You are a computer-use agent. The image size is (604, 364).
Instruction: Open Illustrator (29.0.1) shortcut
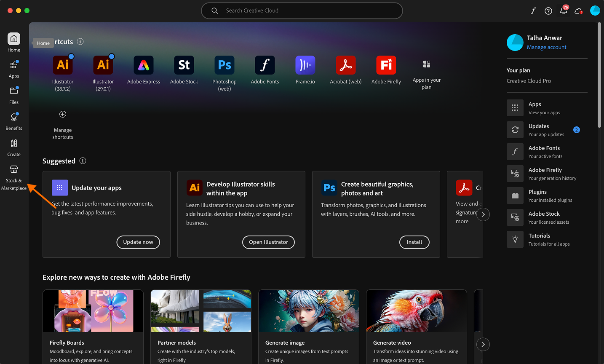(103, 65)
